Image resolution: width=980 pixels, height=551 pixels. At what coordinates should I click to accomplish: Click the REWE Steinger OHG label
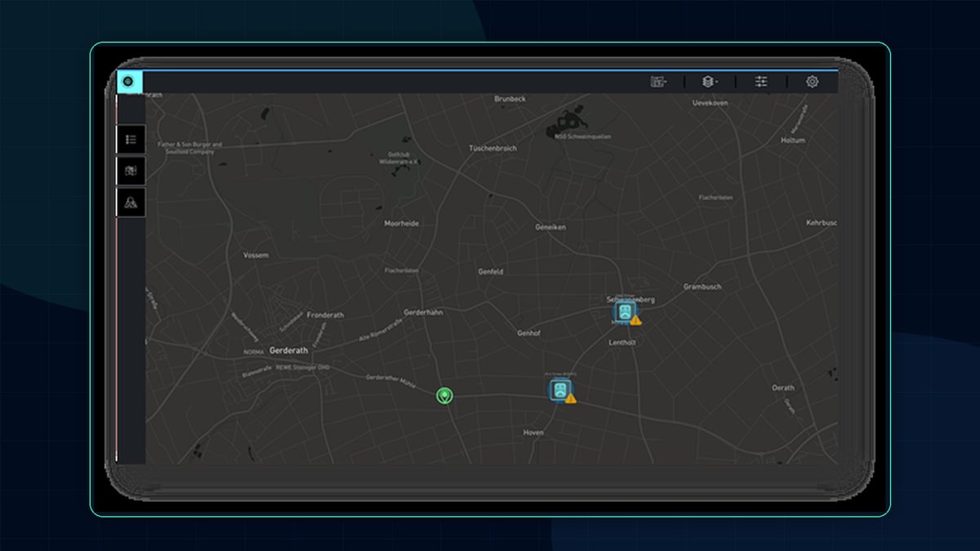tap(302, 367)
